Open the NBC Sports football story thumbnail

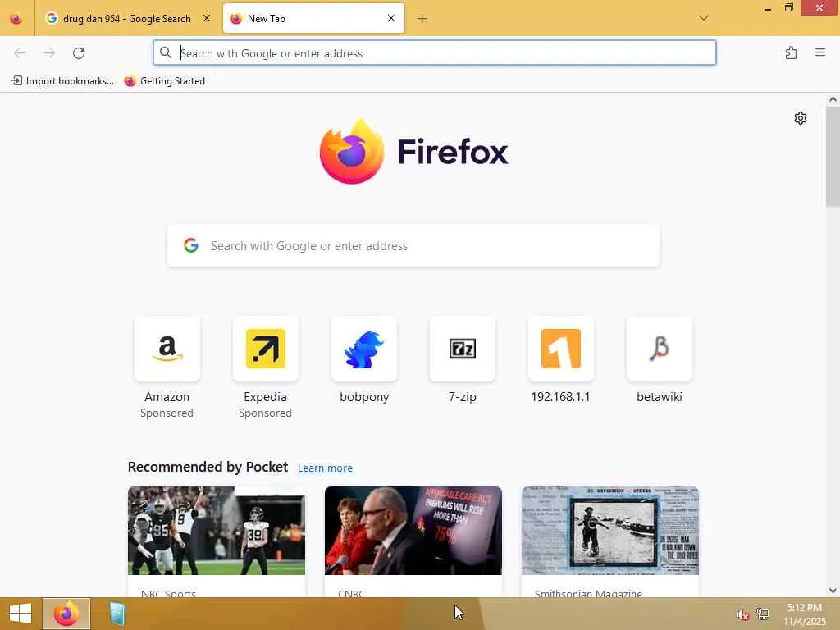pos(217,531)
